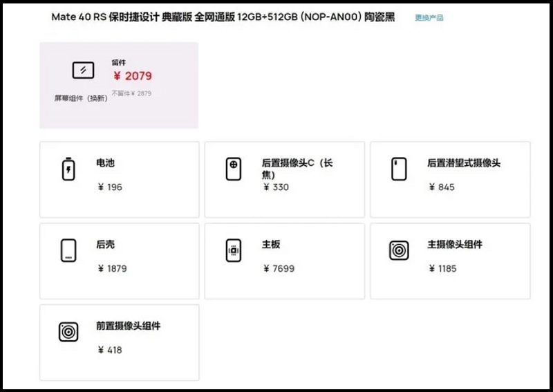Select the 不留件 ¥ 2879 price text
Viewport: 553px width, 392px height.
click(131, 93)
